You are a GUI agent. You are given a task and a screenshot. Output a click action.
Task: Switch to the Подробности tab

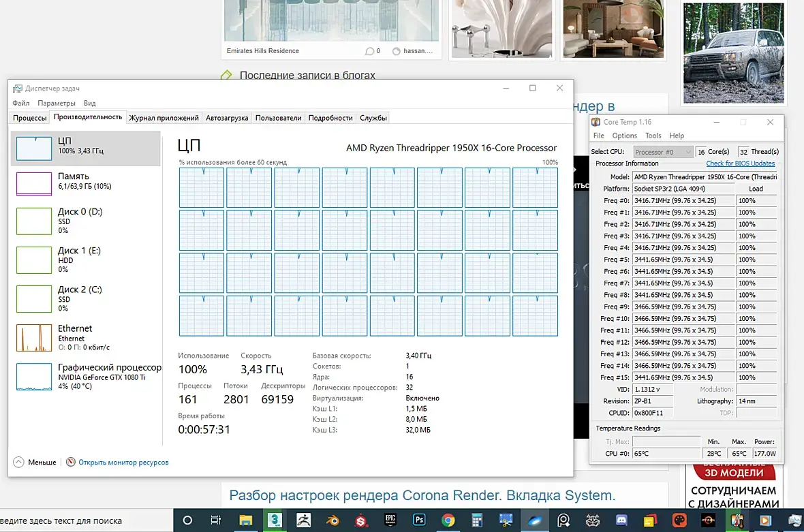330,118
